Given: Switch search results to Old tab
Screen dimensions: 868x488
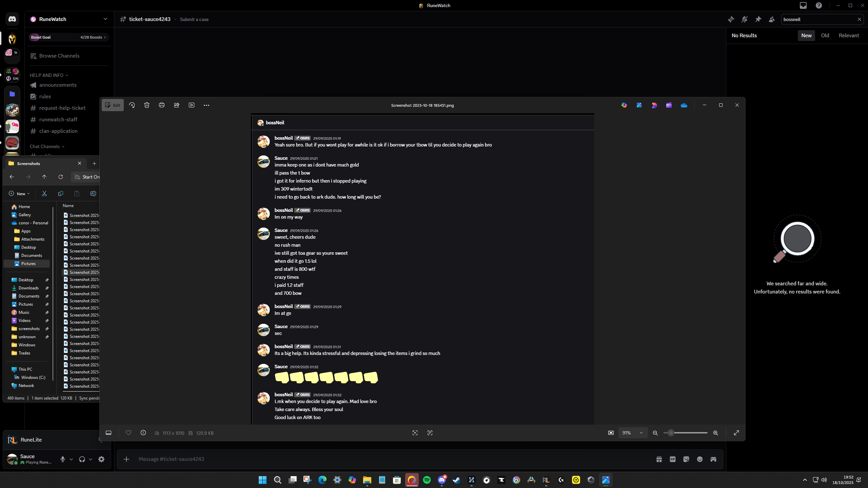Looking at the screenshot, I should (x=825, y=36).
